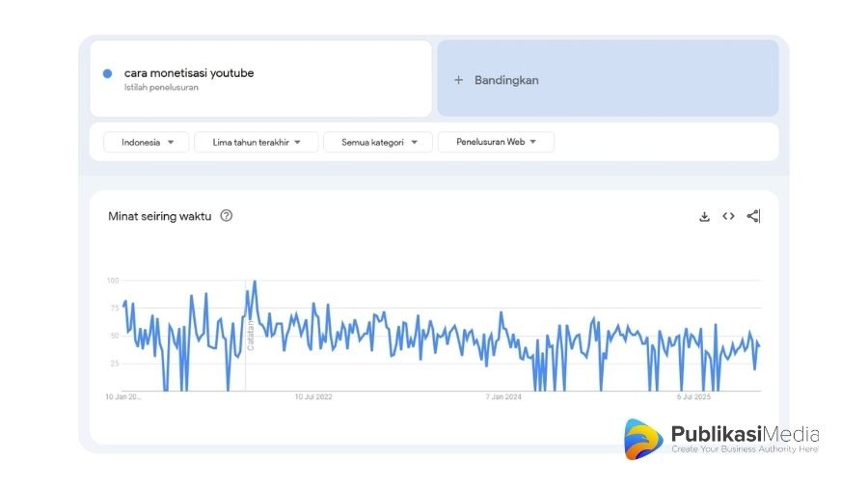Viewport: 868px width, 488px height.
Task: Click the Bandingkan compare text
Action: click(506, 80)
